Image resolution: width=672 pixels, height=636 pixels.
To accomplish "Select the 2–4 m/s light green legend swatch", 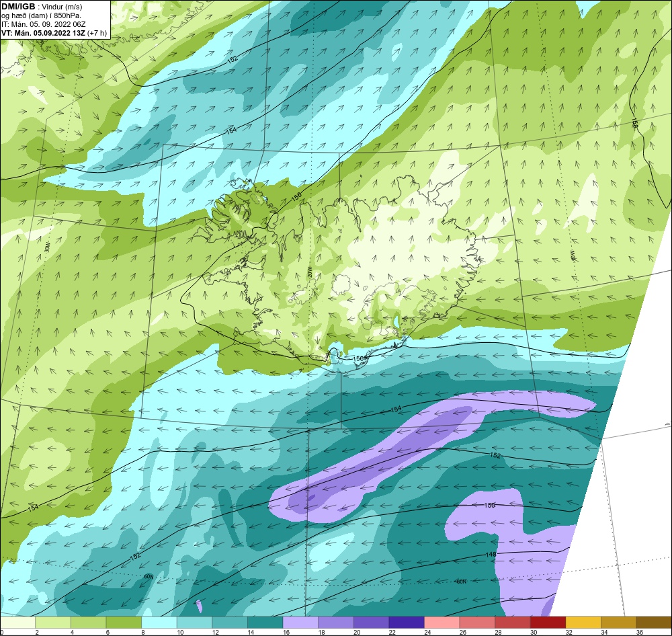I will pyautogui.click(x=53, y=623).
